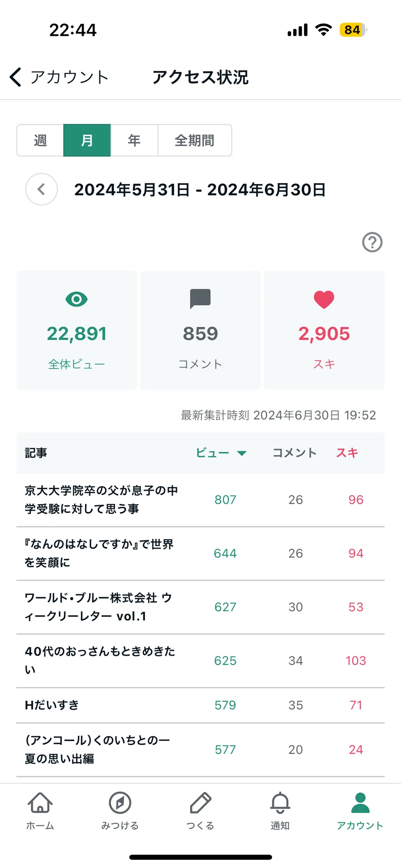Open article 40代のおっさんもときめきたい
401x868 pixels.
pos(200,661)
